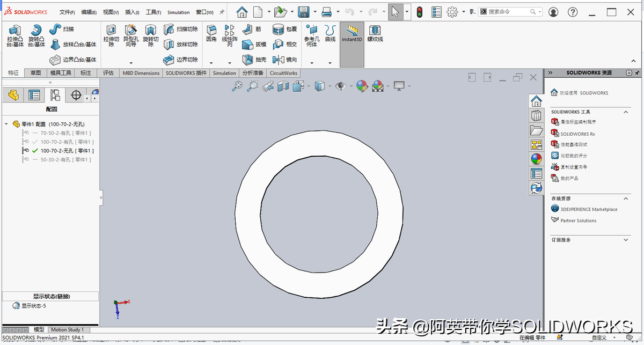This screenshot has width=644, height=345.
Task: Switch to the Motion Study 1 tab
Action: (67, 329)
